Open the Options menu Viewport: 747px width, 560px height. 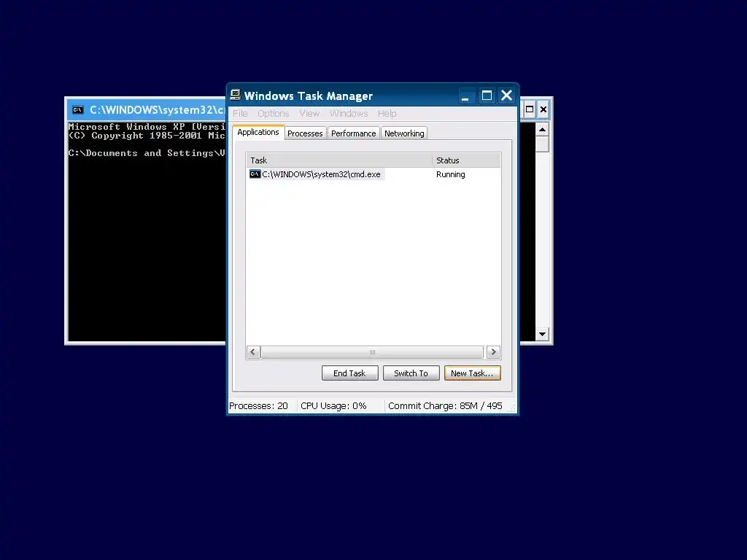274,113
